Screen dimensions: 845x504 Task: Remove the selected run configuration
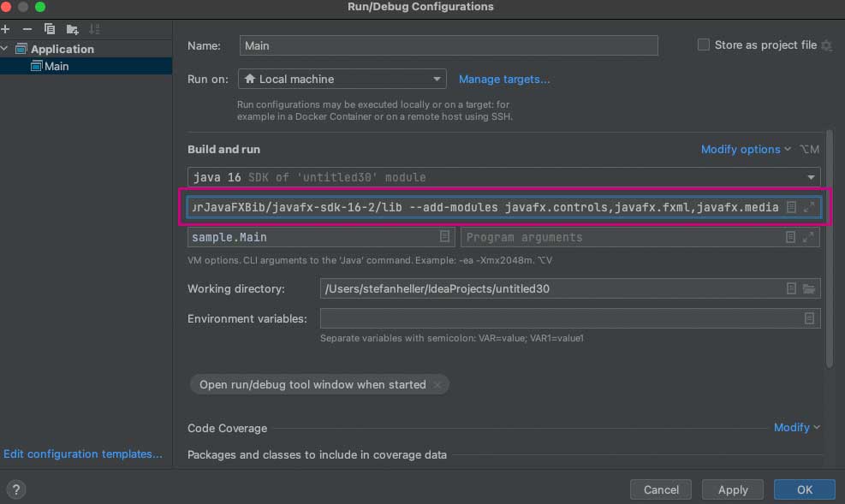(27, 28)
